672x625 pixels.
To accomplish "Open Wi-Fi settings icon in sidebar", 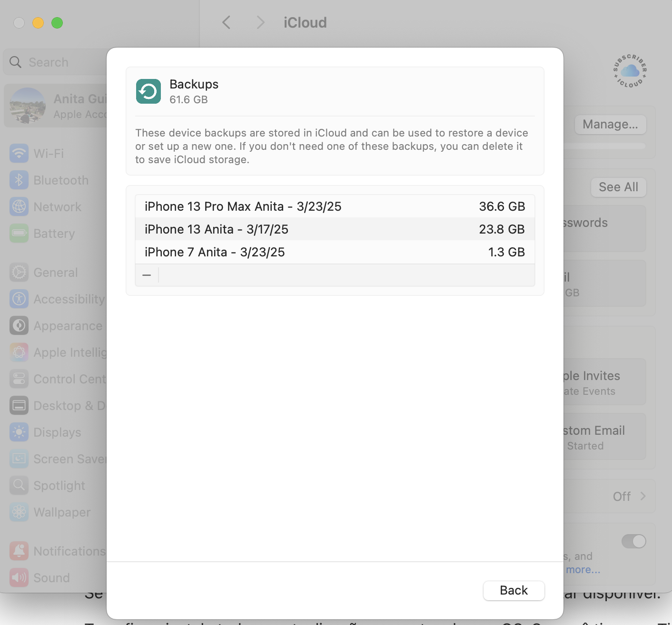I will click(19, 154).
